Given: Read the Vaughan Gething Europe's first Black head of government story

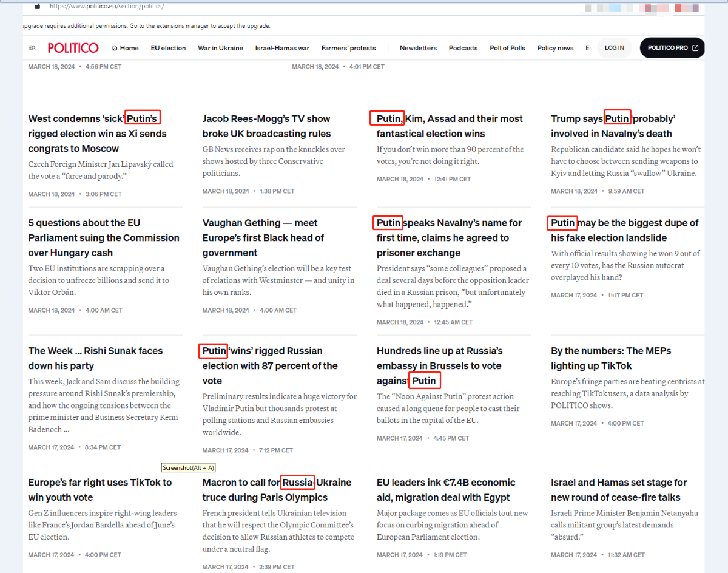Looking at the screenshot, I should click(x=263, y=238).
